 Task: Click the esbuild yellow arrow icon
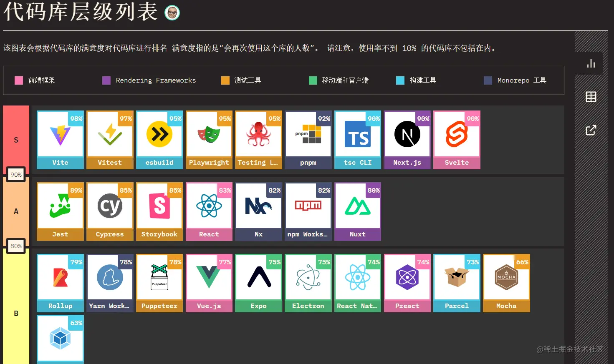click(x=159, y=134)
